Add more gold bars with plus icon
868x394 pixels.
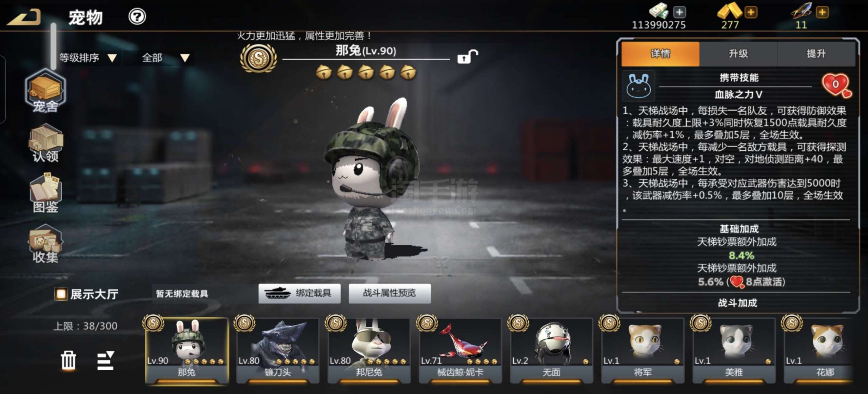751,13
